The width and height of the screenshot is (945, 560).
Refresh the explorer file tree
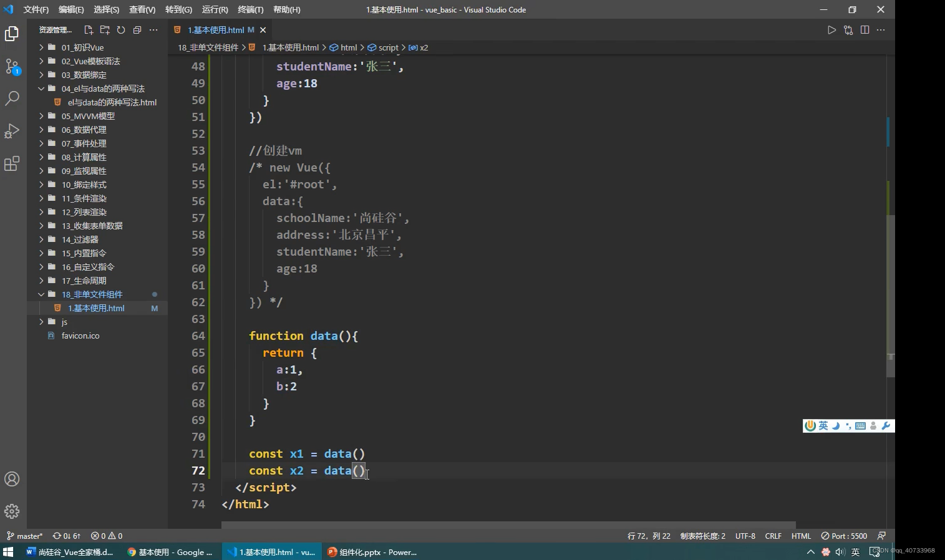coord(121,30)
